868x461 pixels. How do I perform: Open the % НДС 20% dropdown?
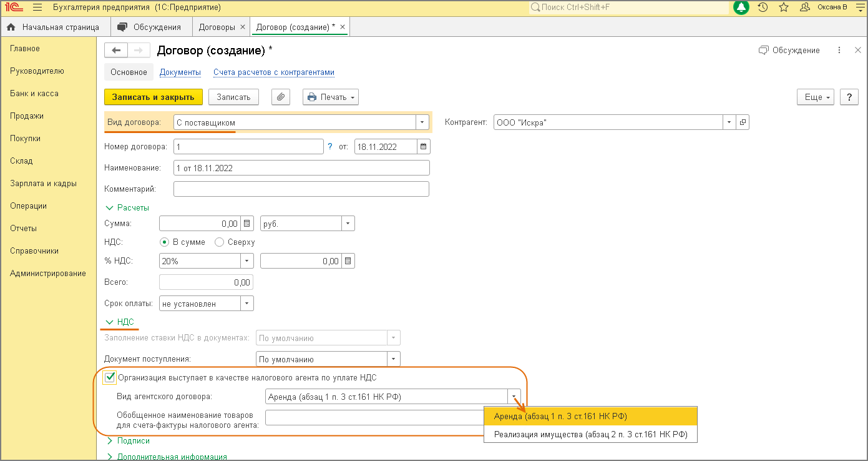(x=248, y=261)
